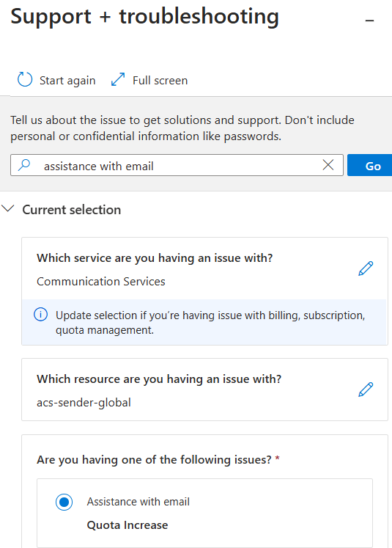
Task: Click the Current selection heading
Action: point(72,210)
